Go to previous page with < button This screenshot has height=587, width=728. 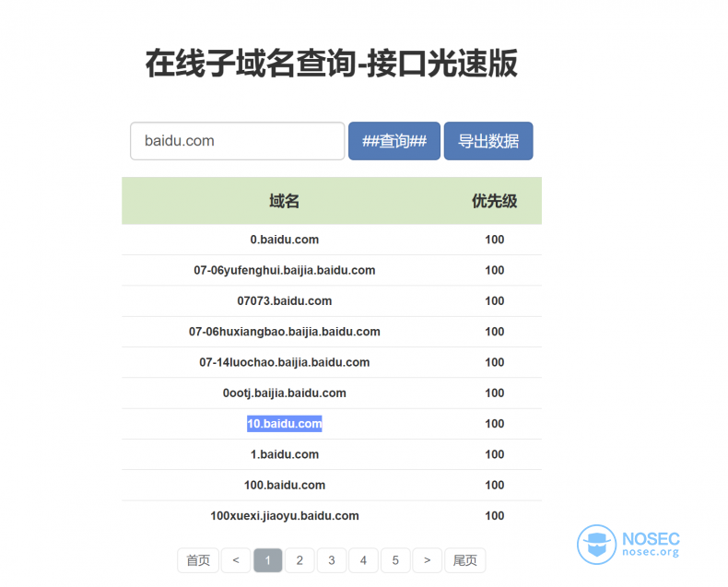[x=236, y=560]
